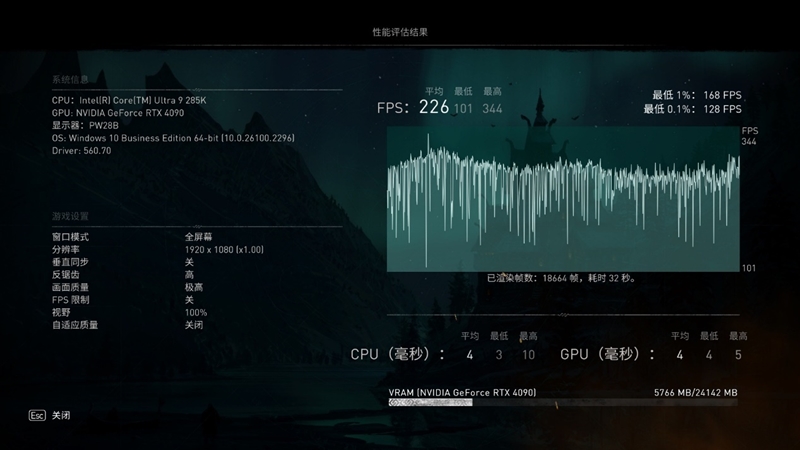Image resolution: width=800 pixels, height=450 pixels.
Task: Click the FPS line graph
Action: (563, 199)
